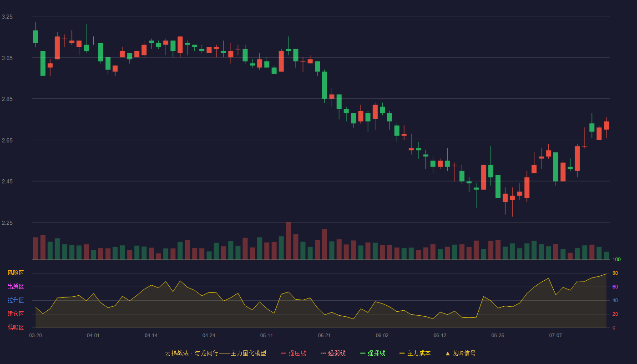Toggle the 强压线 red legend marker

(283, 353)
